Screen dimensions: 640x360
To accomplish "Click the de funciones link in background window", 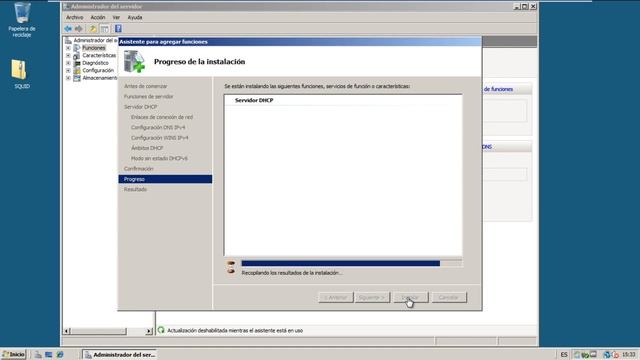I will tap(498, 89).
